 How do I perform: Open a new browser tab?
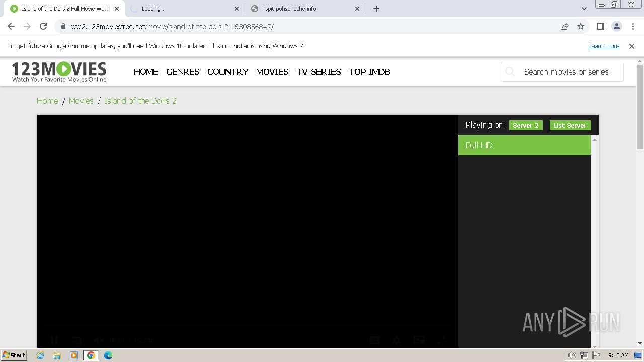coord(376,9)
